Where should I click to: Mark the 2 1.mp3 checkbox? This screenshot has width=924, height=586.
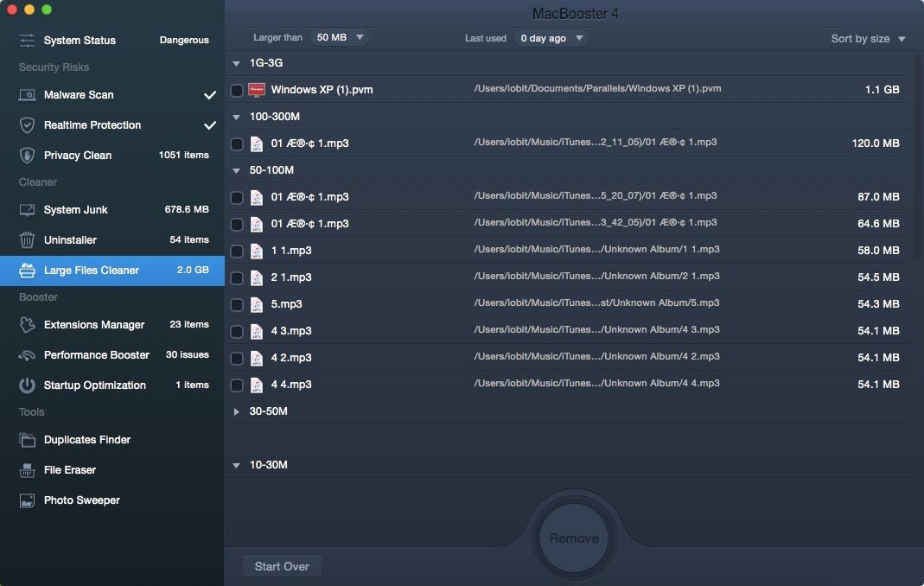(x=236, y=278)
